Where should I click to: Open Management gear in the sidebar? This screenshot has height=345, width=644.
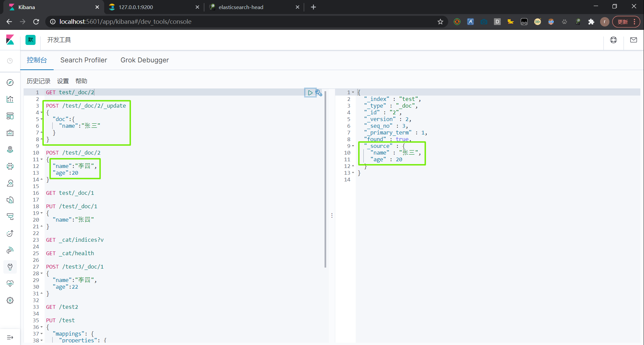[10, 300]
